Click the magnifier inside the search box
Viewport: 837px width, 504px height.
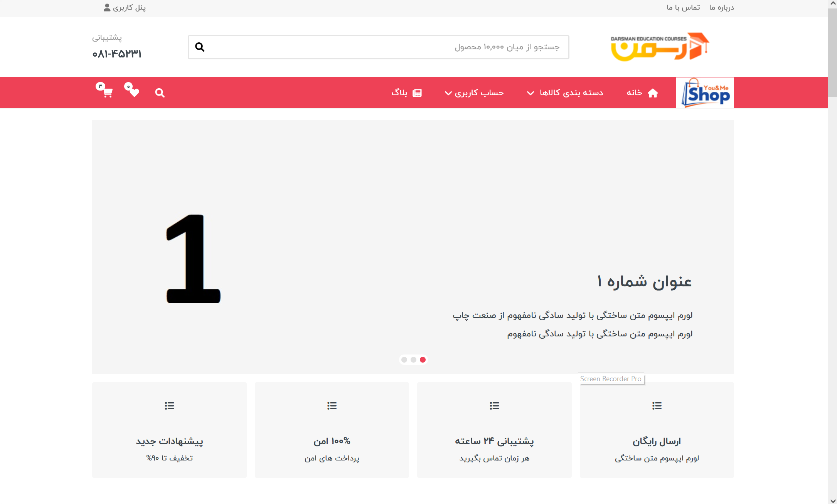[x=200, y=47]
